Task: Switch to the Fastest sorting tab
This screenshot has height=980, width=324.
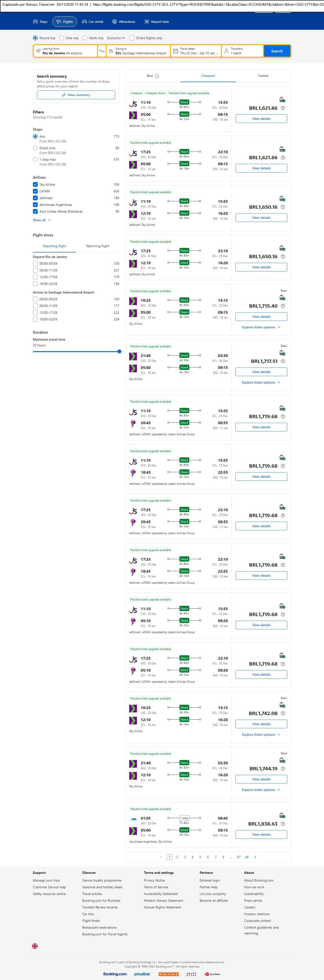Action: (263, 76)
